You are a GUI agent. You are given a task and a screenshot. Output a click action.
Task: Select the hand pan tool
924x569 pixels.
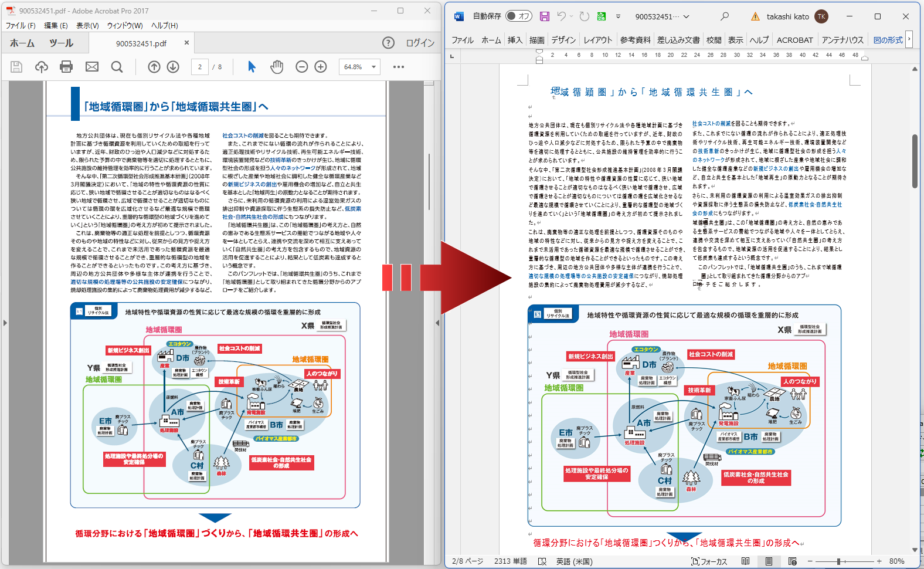tap(277, 67)
